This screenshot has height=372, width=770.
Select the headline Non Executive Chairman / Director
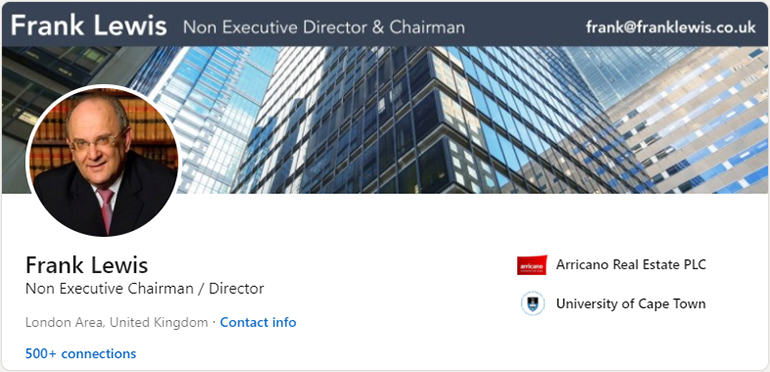pos(144,289)
